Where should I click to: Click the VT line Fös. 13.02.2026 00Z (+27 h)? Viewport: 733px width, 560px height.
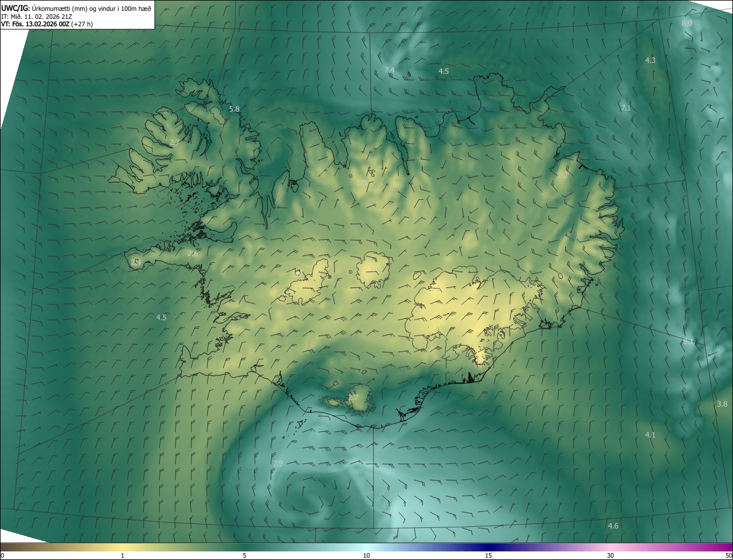(47, 24)
